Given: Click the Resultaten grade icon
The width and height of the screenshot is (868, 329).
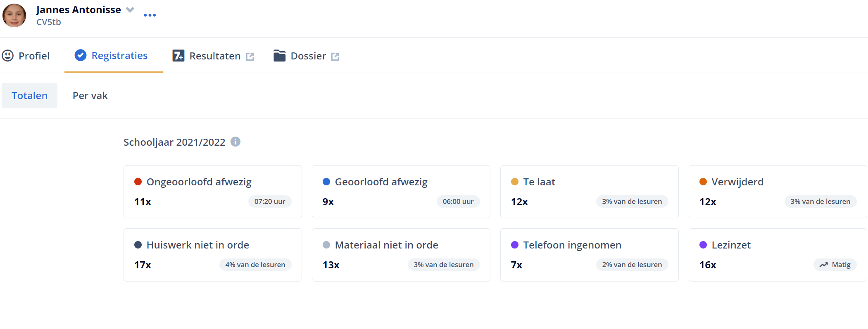Looking at the screenshot, I should pyautogui.click(x=178, y=55).
